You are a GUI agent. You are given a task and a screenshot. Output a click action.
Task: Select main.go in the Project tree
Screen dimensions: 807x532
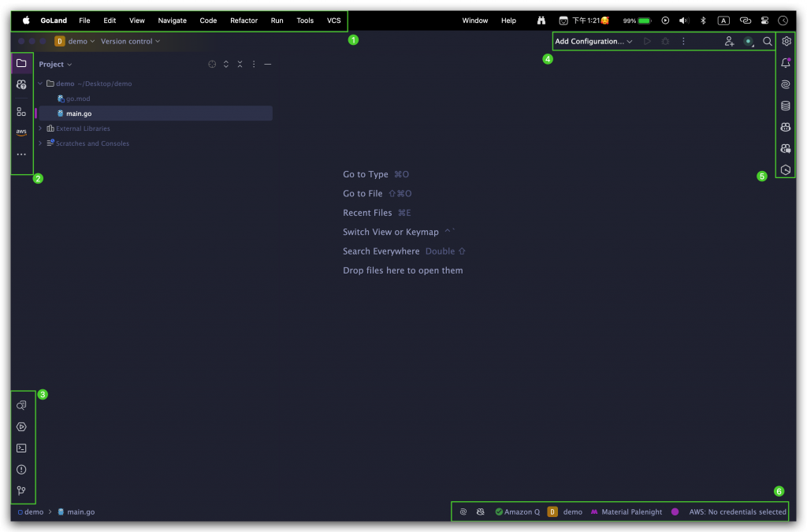pyautogui.click(x=155, y=113)
